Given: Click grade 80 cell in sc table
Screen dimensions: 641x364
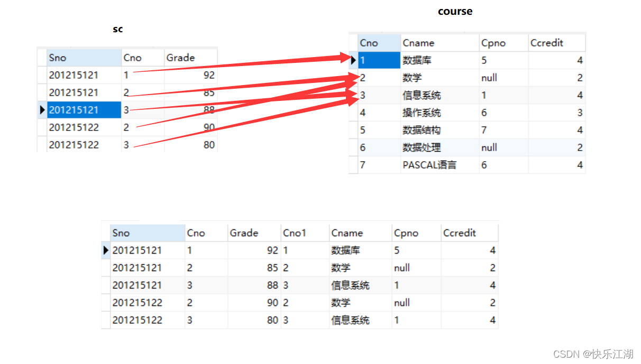Looking at the screenshot, I should [x=190, y=145].
